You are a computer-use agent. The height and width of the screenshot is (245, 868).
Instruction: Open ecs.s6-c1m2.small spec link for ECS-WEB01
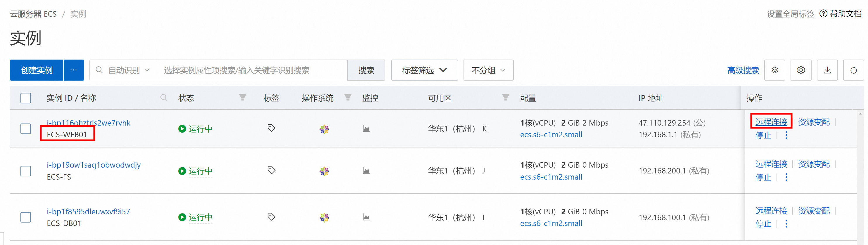click(551, 135)
